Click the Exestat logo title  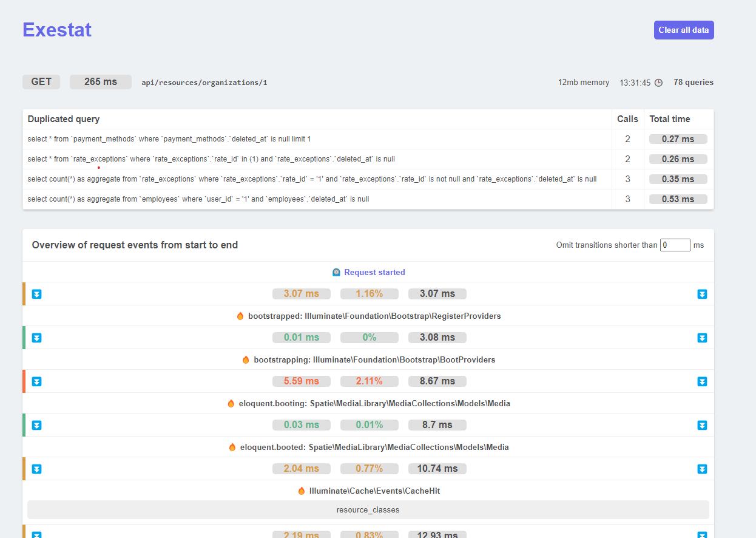click(57, 30)
